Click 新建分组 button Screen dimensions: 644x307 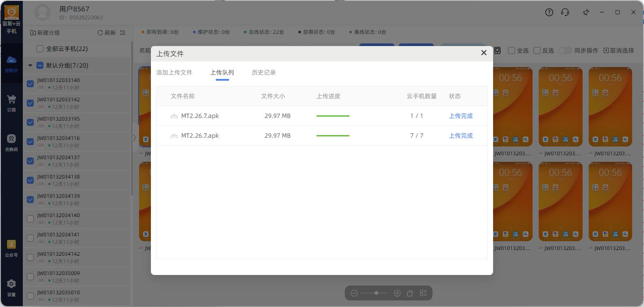tap(45, 33)
